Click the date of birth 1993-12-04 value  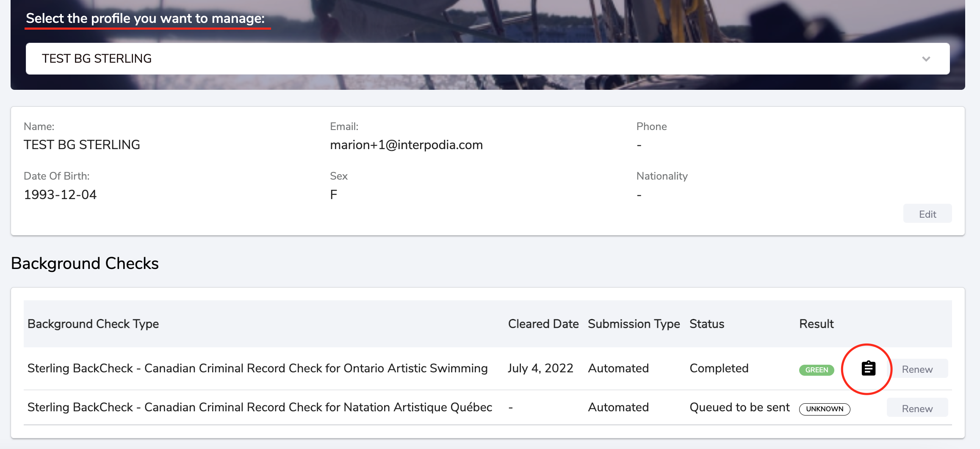tap(60, 195)
